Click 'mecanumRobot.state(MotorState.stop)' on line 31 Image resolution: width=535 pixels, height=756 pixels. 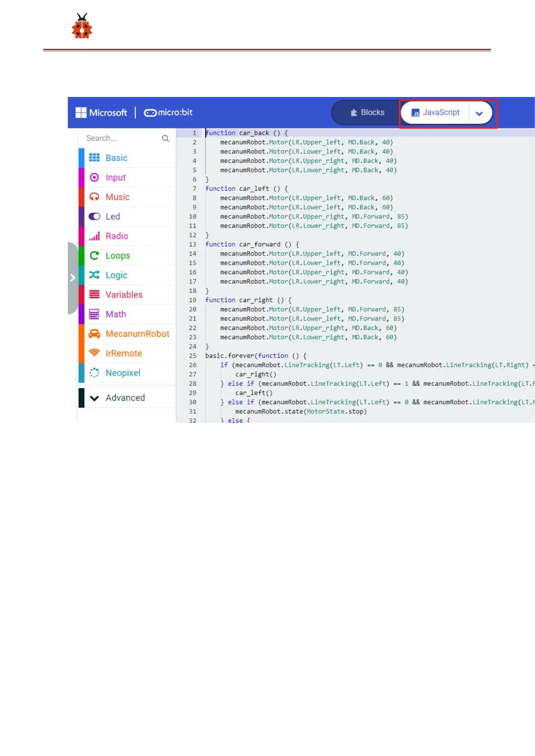(301, 411)
